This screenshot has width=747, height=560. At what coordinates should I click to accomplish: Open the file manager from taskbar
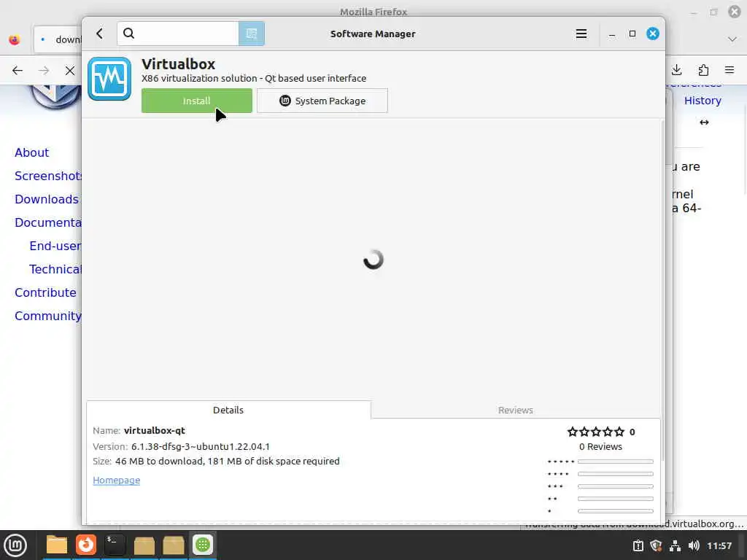pyautogui.click(x=57, y=545)
